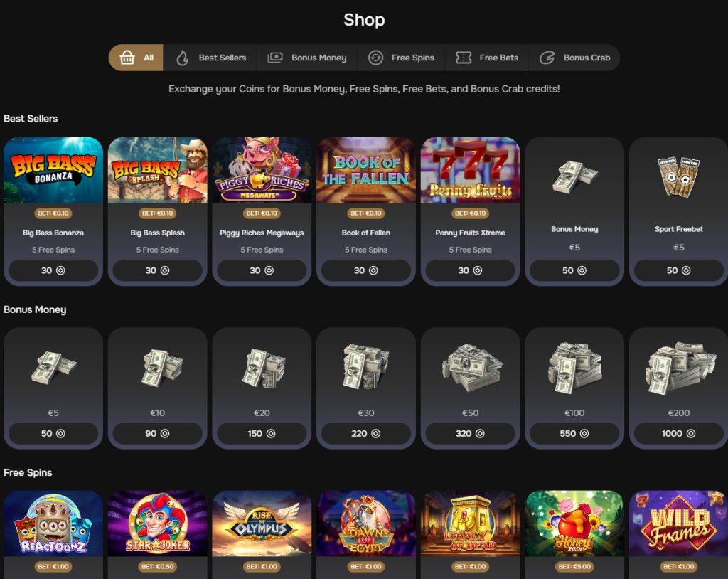Click the Wild Frames game thumbnail
728x579 pixels.
(678, 524)
